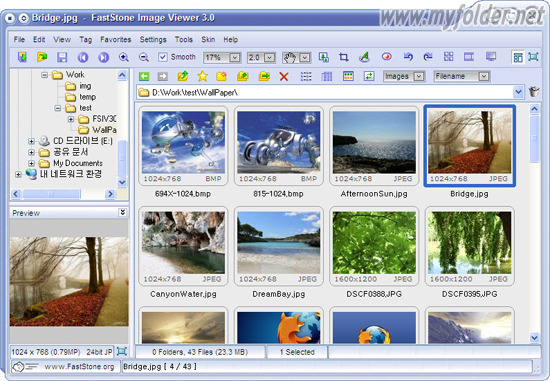Open the Edit menu

[39, 39]
